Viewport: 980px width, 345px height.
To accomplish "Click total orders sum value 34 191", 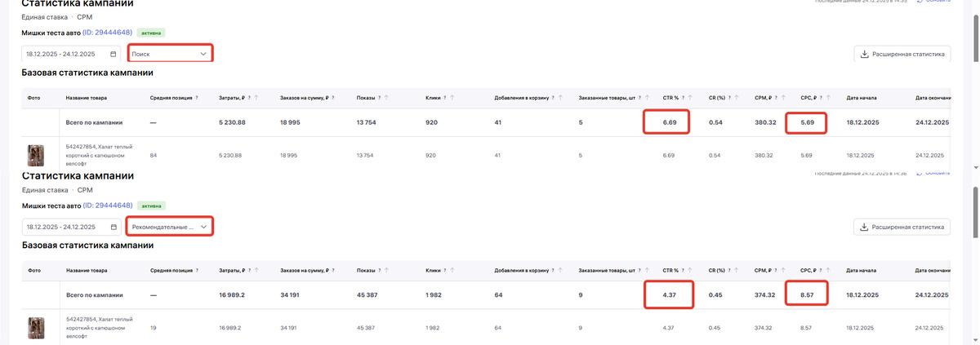I will pos(290,295).
